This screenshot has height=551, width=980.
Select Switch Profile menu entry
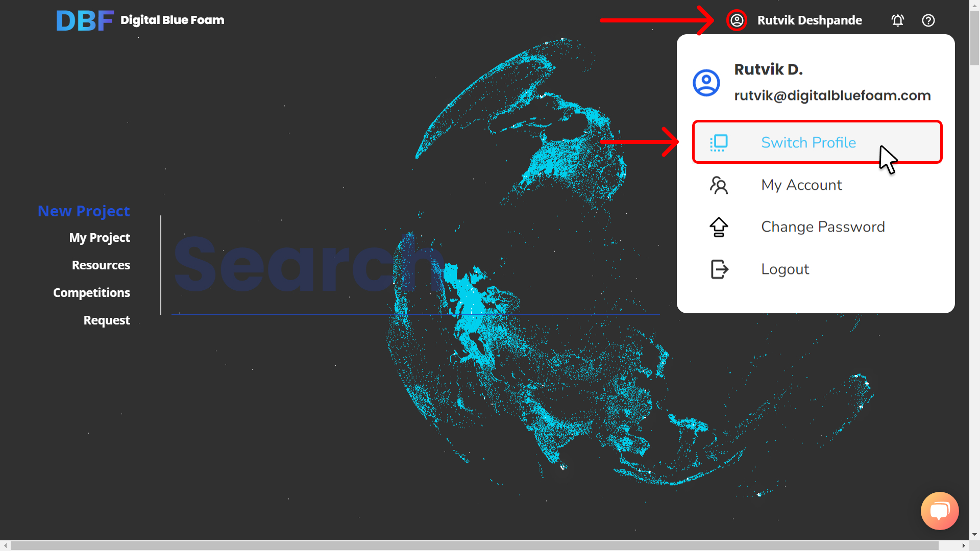click(817, 142)
